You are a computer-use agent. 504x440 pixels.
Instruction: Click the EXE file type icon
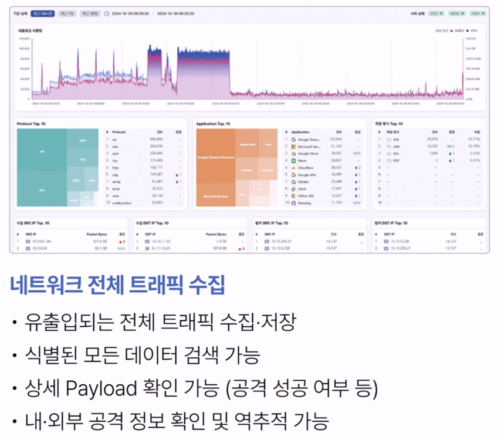[388, 140]
